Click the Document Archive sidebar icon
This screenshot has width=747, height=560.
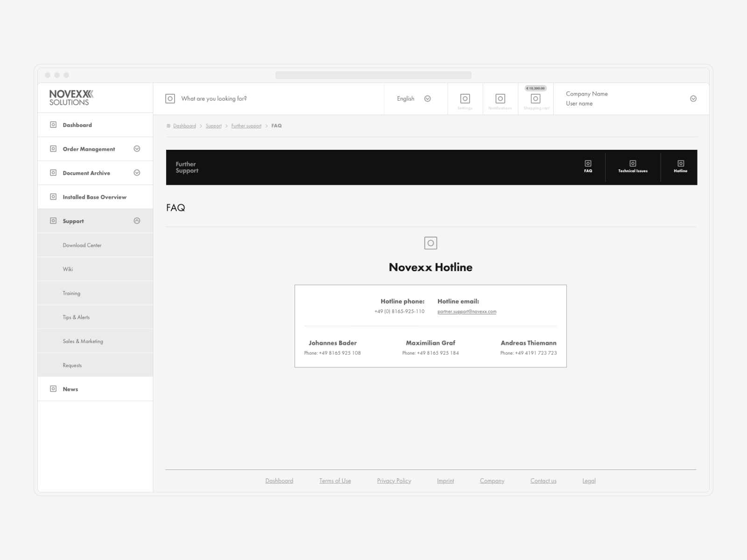pyautogui.click(x=53, y=173)
